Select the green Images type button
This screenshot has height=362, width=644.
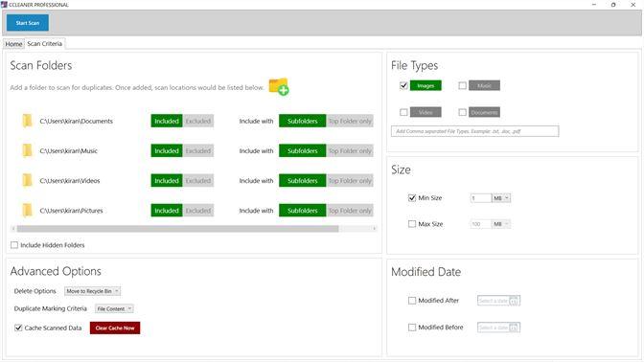[425, 85]
